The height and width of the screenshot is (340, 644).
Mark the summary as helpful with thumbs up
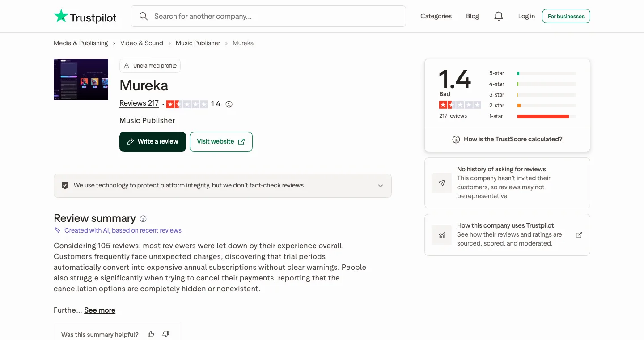151,334
